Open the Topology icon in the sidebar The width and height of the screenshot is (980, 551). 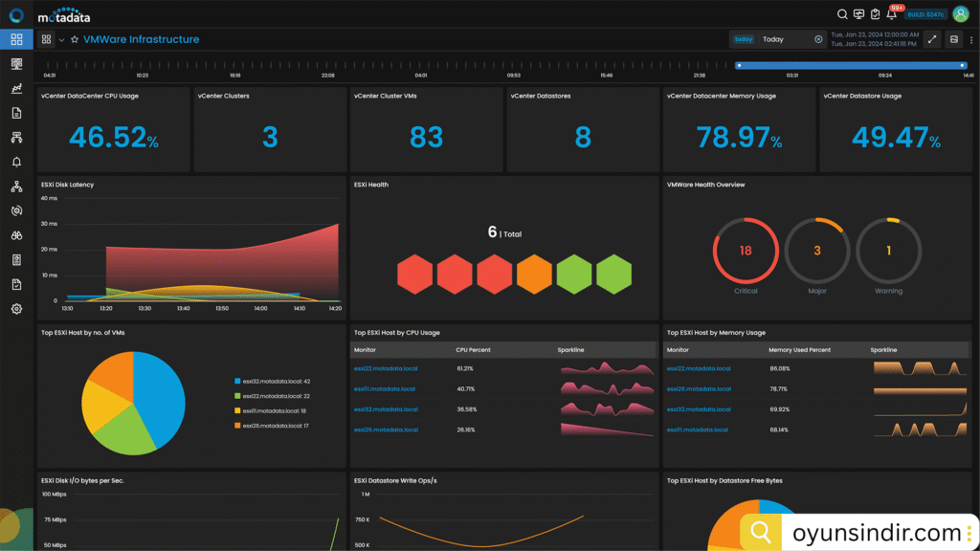(x=16, y=187)
